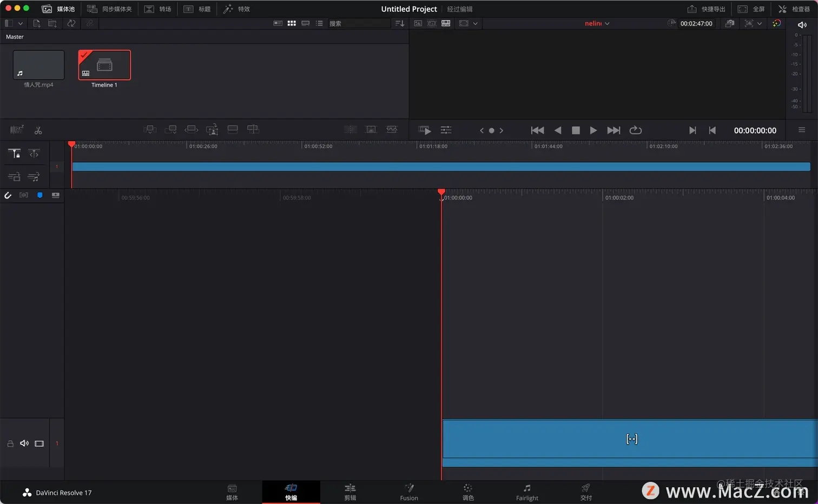Click the blue marker color flag
Viewport: 818px width, 504px height.
coord(39,195)
